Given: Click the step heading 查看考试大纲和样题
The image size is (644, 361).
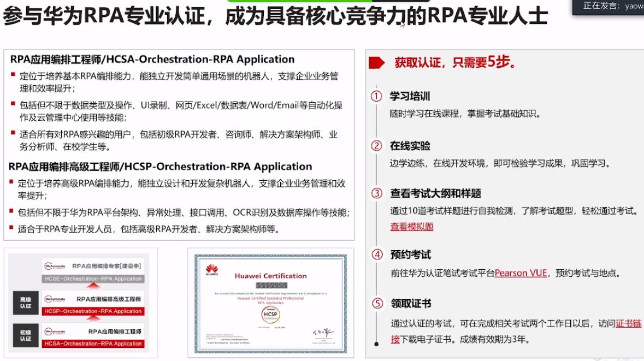Looking at the screenshot, I should pos(435,193).
